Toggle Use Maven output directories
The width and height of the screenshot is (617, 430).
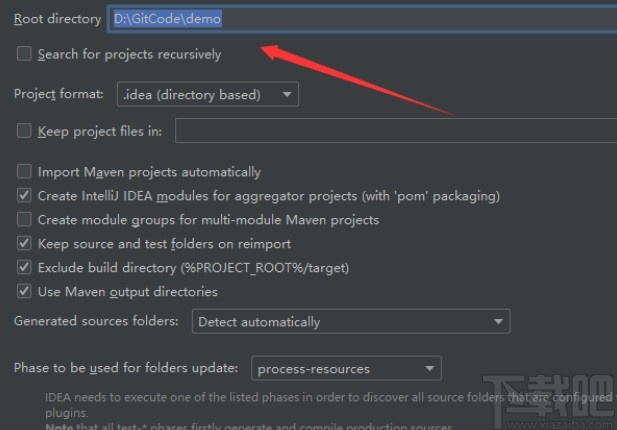(x=24, y=292)
